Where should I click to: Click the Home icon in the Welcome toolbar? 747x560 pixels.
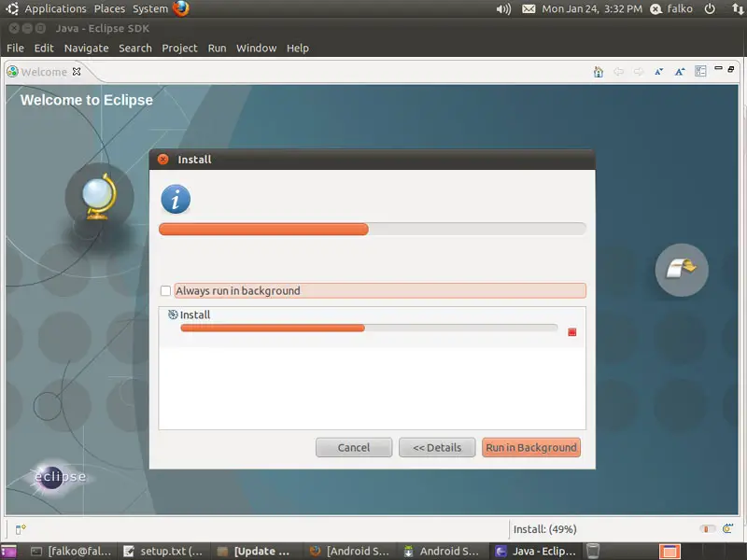click(599, 72)
